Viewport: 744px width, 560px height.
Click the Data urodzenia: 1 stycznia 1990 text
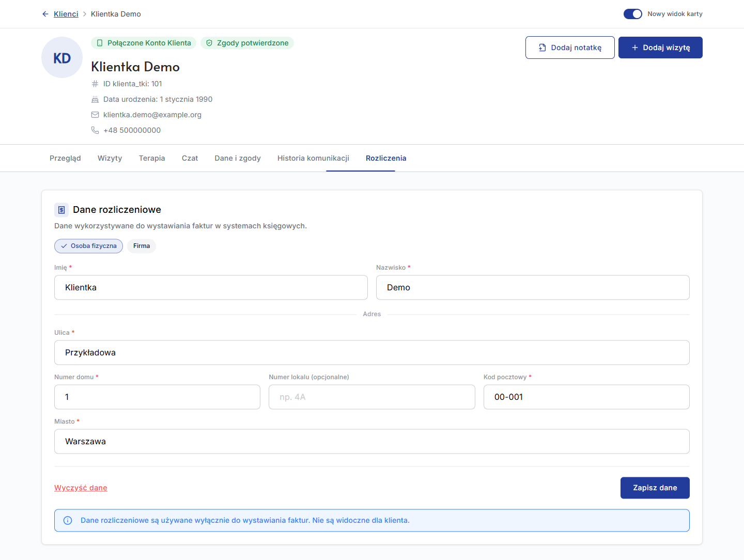[158, 99]
